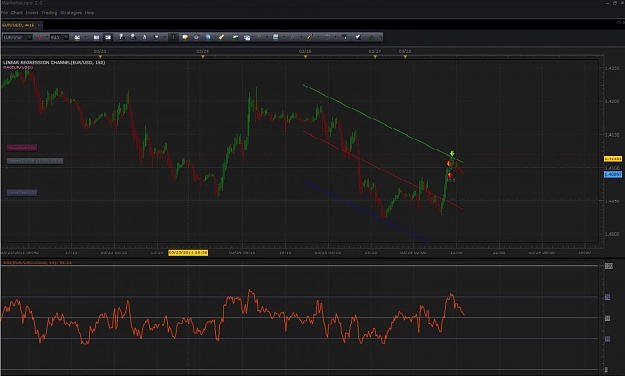This screenshot has height=376, width=625.
Task: Open the Trading menu
Action: [x=49, y=13]
